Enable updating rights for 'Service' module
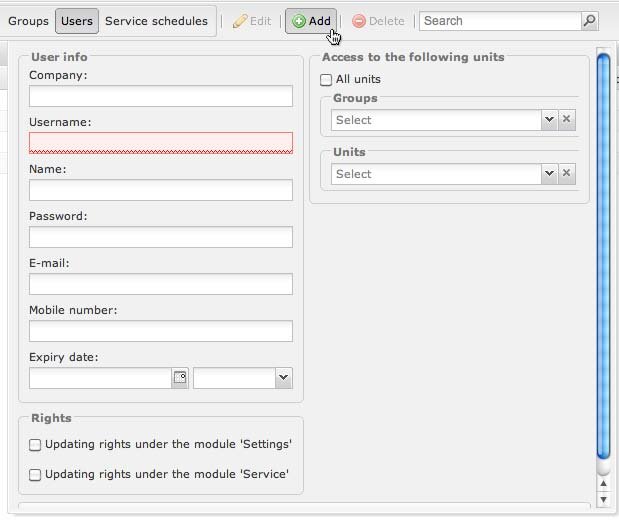Image resolution: width=619 pixels, height=523 pixels. pos(35,474)
